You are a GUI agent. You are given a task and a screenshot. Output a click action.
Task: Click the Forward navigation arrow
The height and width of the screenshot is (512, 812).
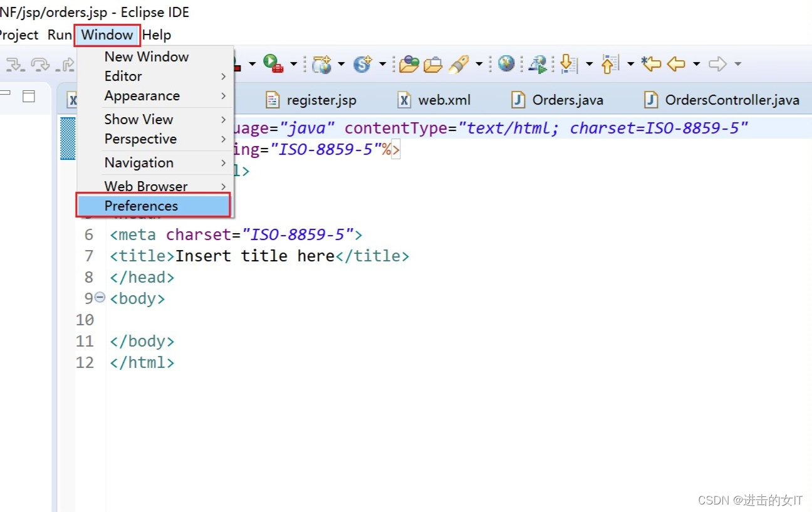coord(717,64)
